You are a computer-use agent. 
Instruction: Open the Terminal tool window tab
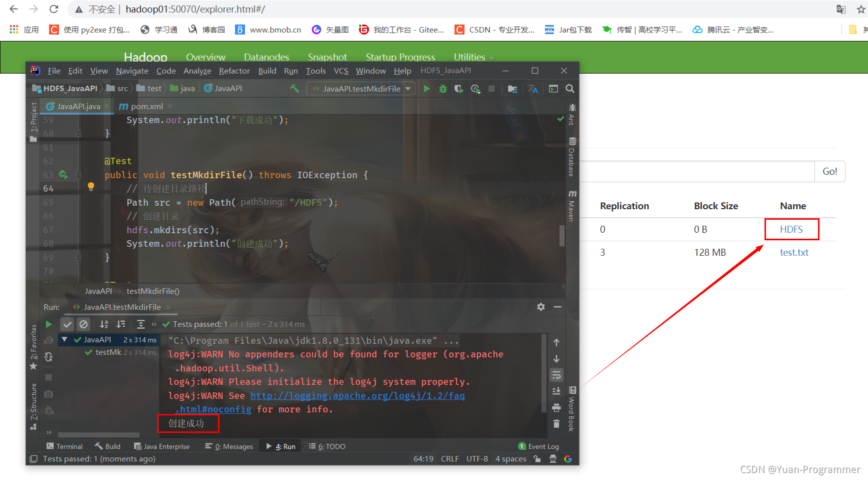point(64,446)
